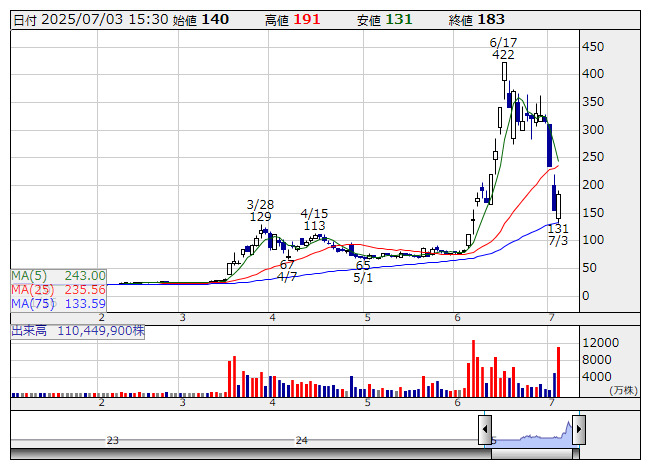Click the year 24 label in overview timeline
The image size is (653, 470).
[302, 440]
